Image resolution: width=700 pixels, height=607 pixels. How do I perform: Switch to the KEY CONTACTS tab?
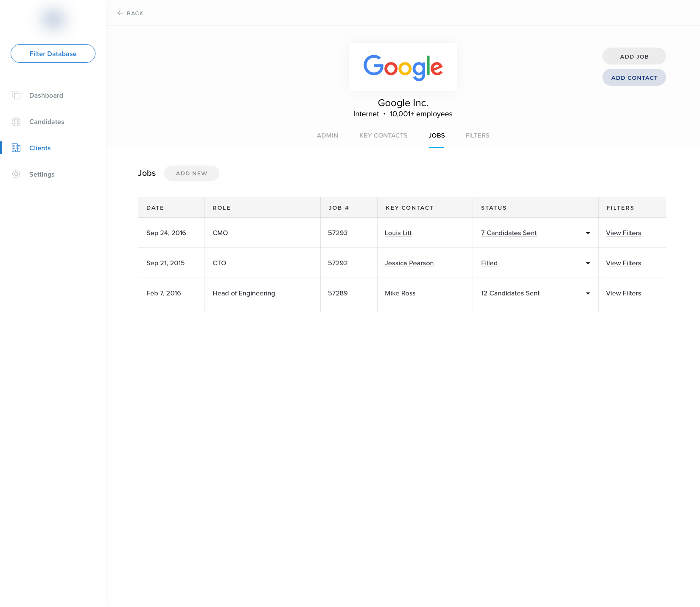pos(383,135)
